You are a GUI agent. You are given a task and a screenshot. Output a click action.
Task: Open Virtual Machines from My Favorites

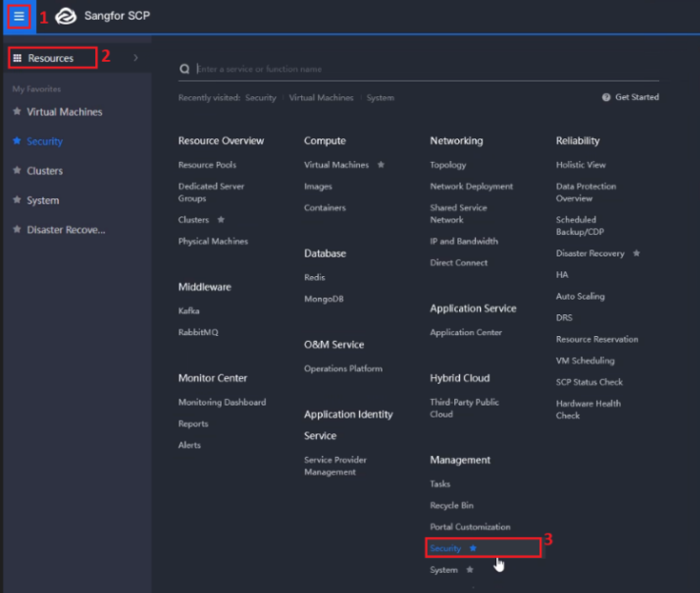pos(64,112)
